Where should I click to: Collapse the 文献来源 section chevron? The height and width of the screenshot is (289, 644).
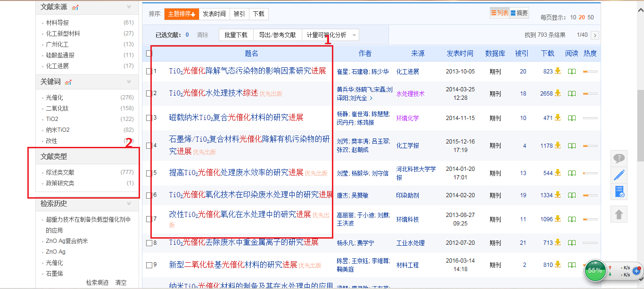129,7
